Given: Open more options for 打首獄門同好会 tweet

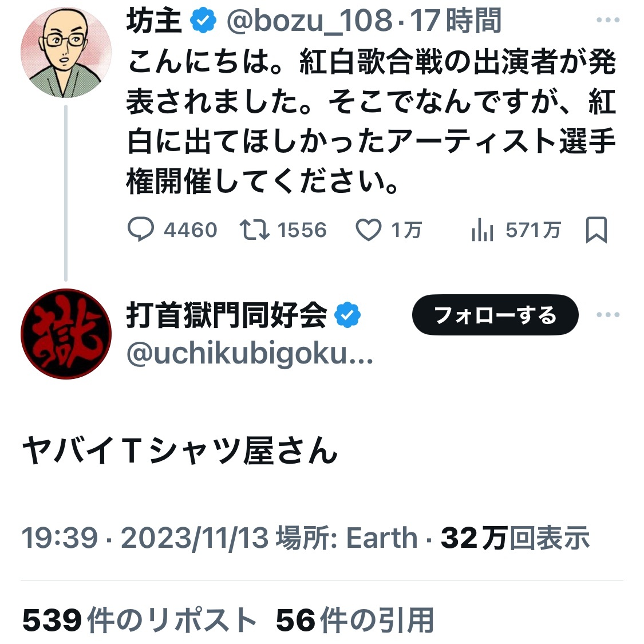Looking at the screenshot, I should [608, 315].
